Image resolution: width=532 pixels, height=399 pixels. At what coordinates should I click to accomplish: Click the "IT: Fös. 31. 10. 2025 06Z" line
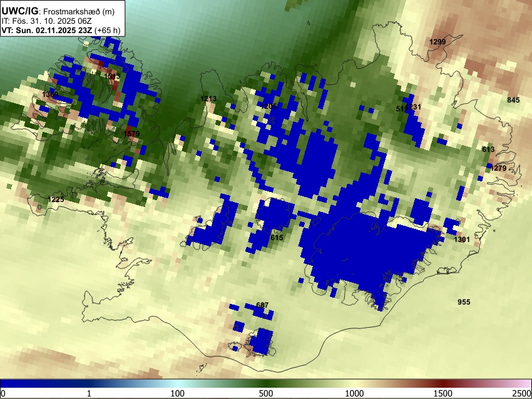click(x=46, y=21)
